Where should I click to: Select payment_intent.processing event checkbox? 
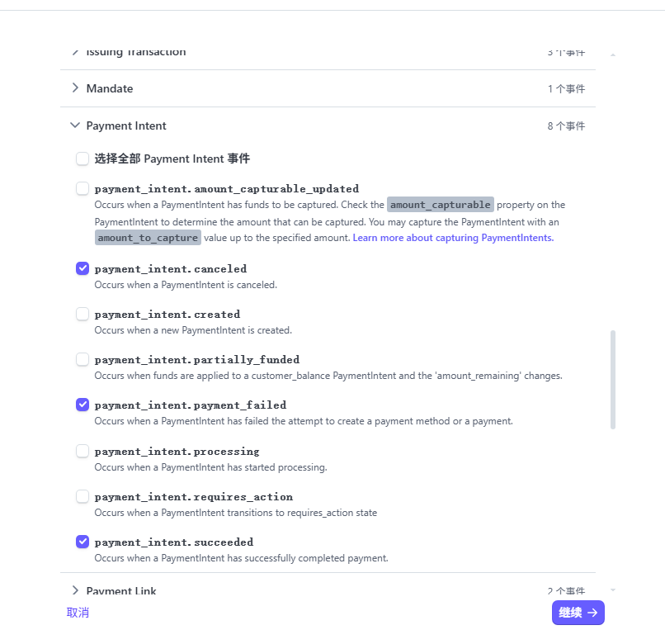(x=83, y=451)
